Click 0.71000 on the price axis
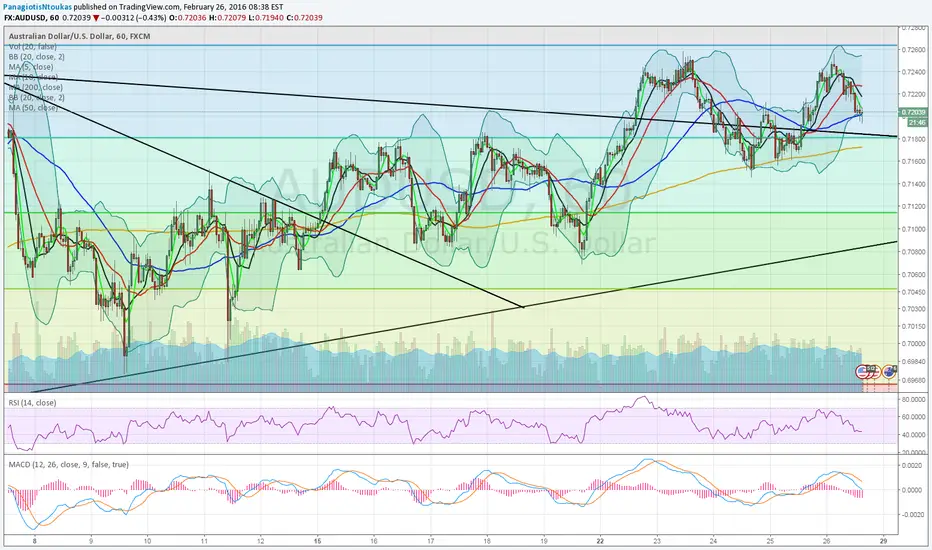 [914, 230]
